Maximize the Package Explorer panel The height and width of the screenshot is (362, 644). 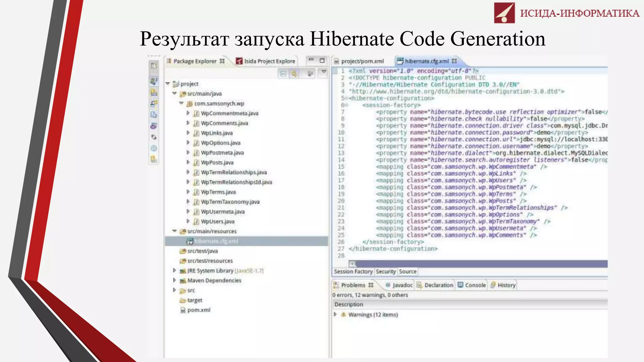[x=322, y=60]
